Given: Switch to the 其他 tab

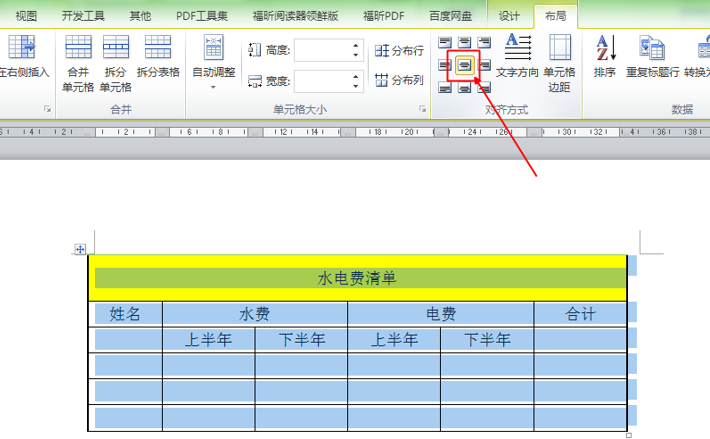Looking at the screenshot, I should click(140, 16).
